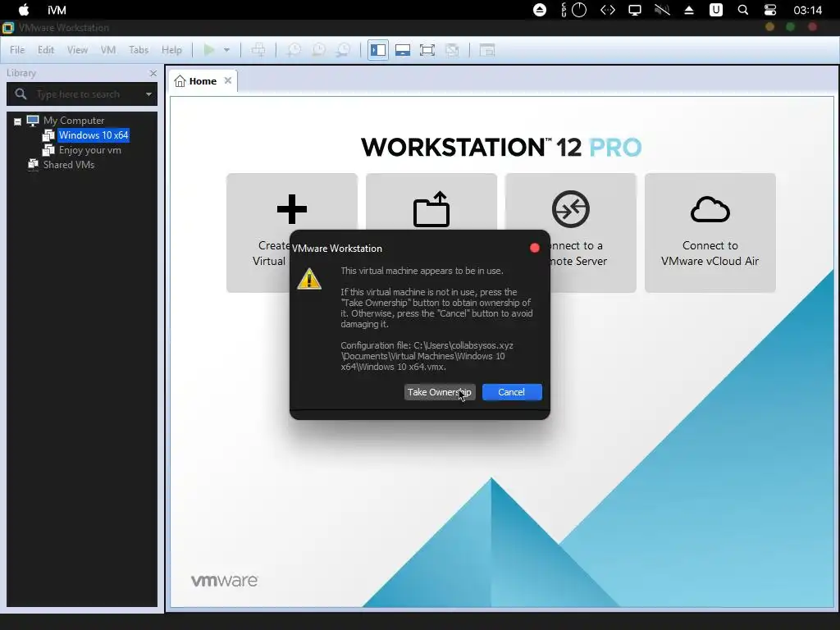Click the yellow warning triangle icon
This screenshot has width=840, height=630.
tap(309, 279)
